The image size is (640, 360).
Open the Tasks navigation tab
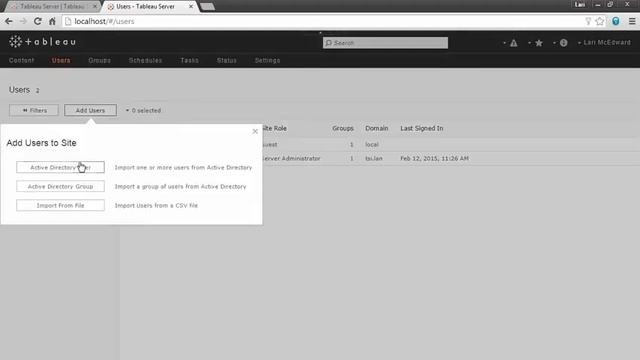(189, 60)
